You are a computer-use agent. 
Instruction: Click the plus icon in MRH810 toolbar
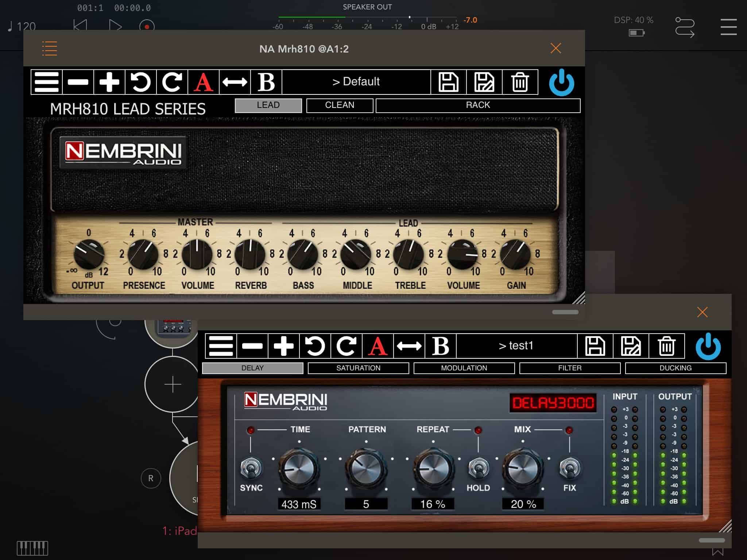[x=109, y=82]
